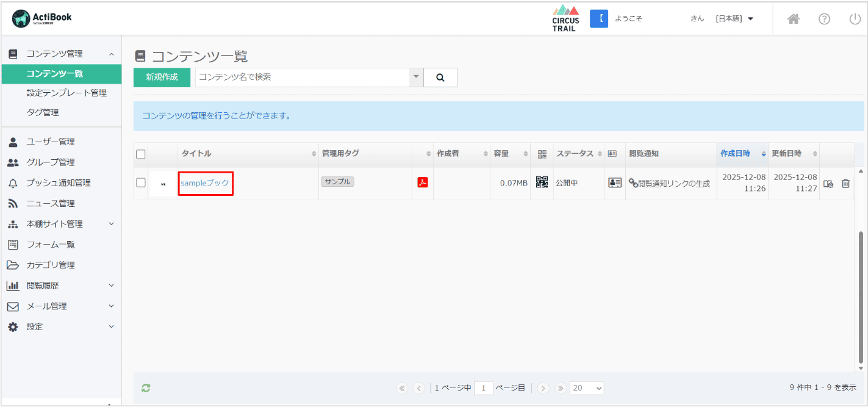Image resolution: width=868 pixels, height=407 pixels.
Task: Open the sampleブック title link
Action: (x=205, y=183)
